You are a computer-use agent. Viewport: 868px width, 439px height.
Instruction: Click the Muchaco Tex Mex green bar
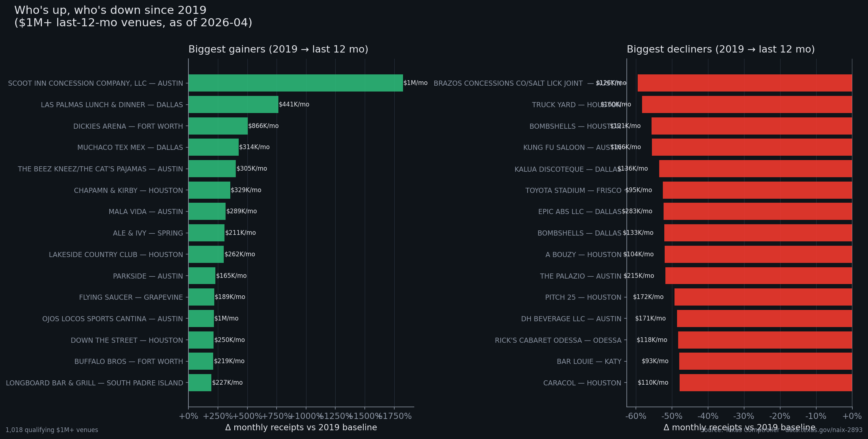coord(214,147)
